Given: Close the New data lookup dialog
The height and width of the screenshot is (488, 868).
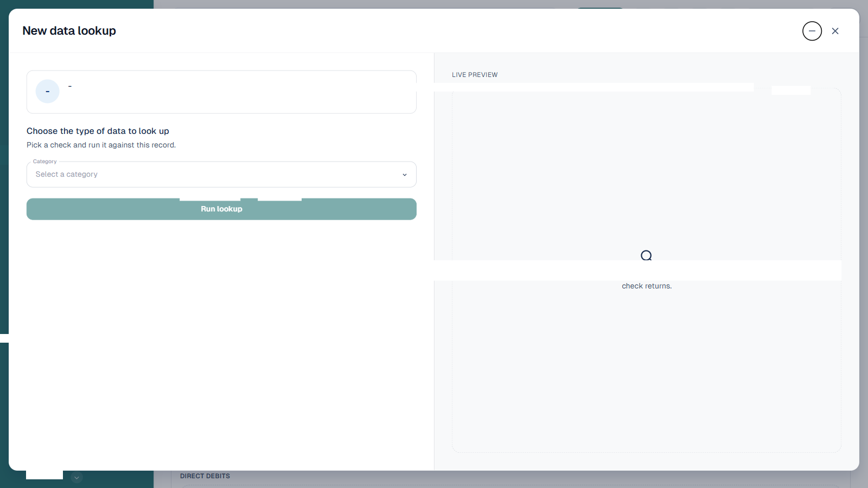Looking at the screenshot, I should pyautogui.click(x=835, y=31).
